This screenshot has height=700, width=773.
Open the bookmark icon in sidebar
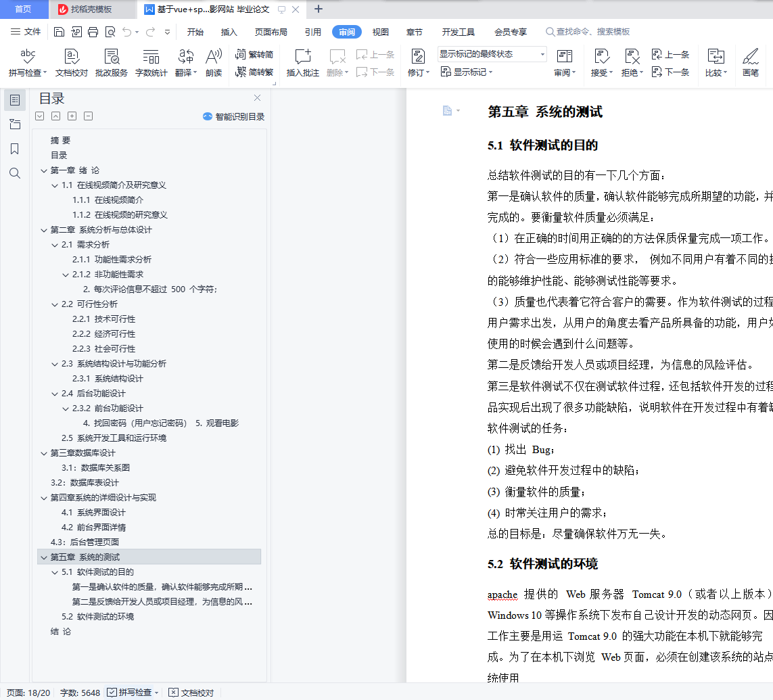pyautogui.click(x=15, y=149)
